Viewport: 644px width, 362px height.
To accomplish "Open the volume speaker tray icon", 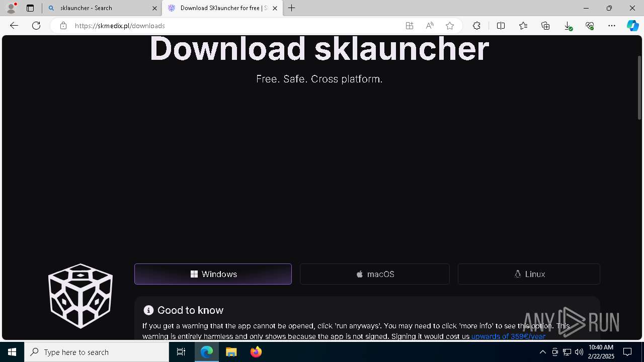I will 579,352.
